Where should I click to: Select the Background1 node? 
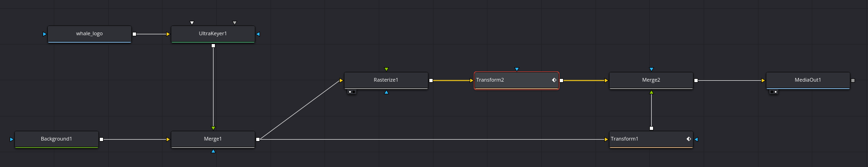[57, 139]
